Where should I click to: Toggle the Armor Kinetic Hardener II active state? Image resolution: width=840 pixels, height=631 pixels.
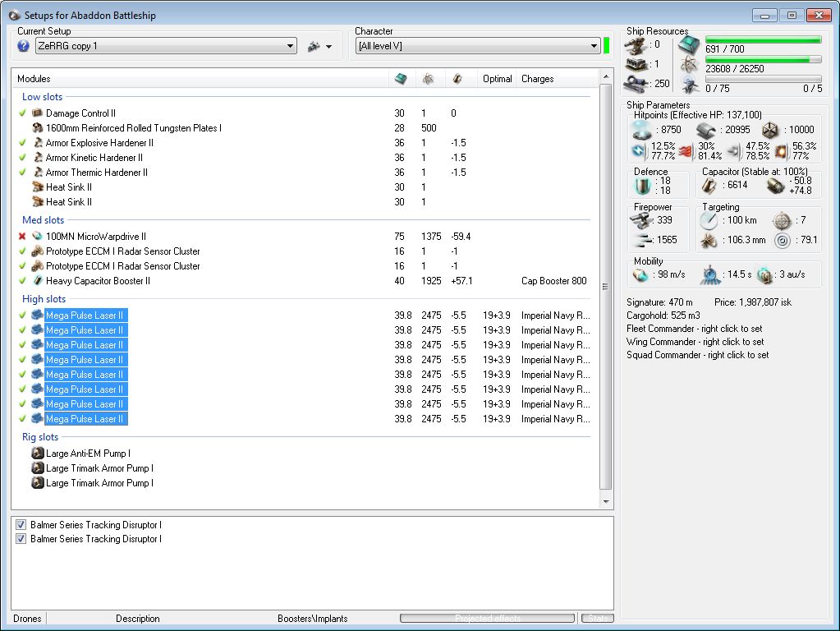click(x=22, y=158)
